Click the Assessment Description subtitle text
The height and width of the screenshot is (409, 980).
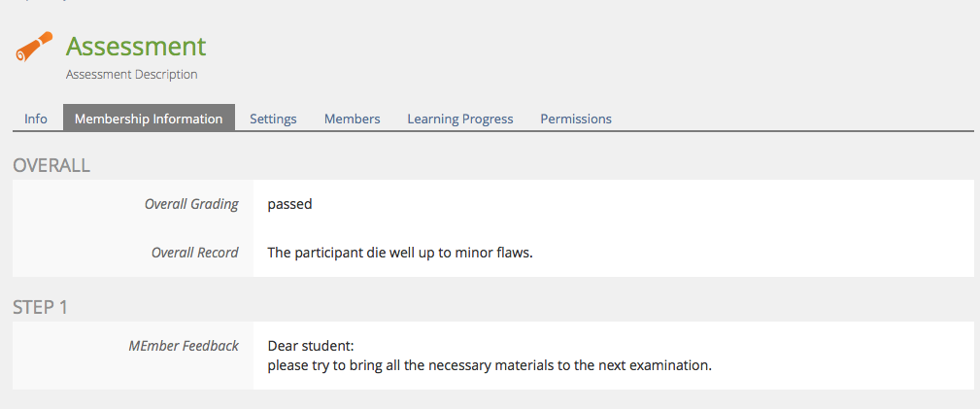click(131, 74)
